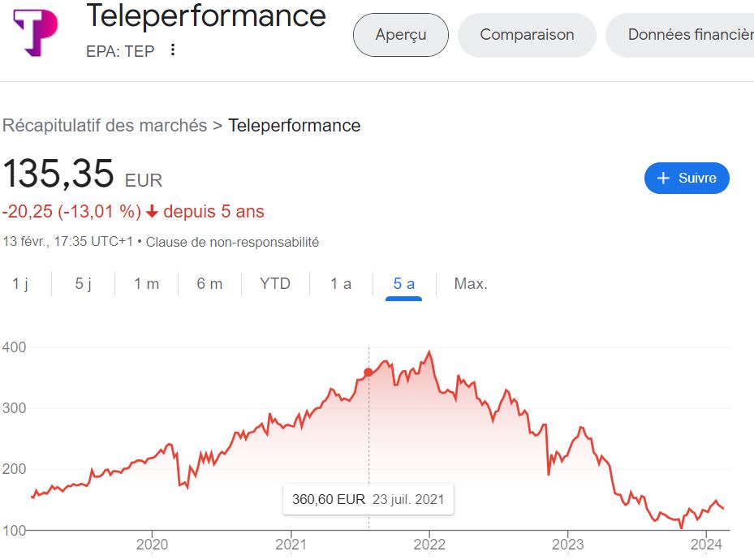Image resolution: width=754 pixels, height=560 pixels.
Task: Click the Teleperformance logo icon
Action: 36,33
